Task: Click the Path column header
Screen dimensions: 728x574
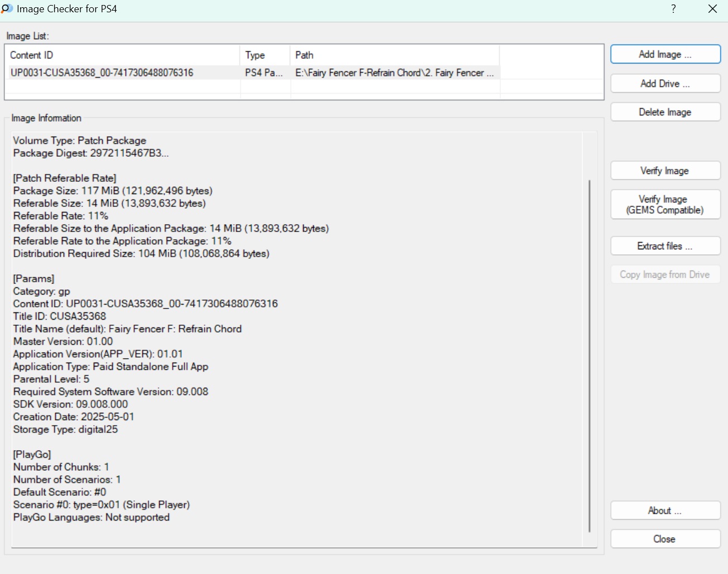Action: 394,55
